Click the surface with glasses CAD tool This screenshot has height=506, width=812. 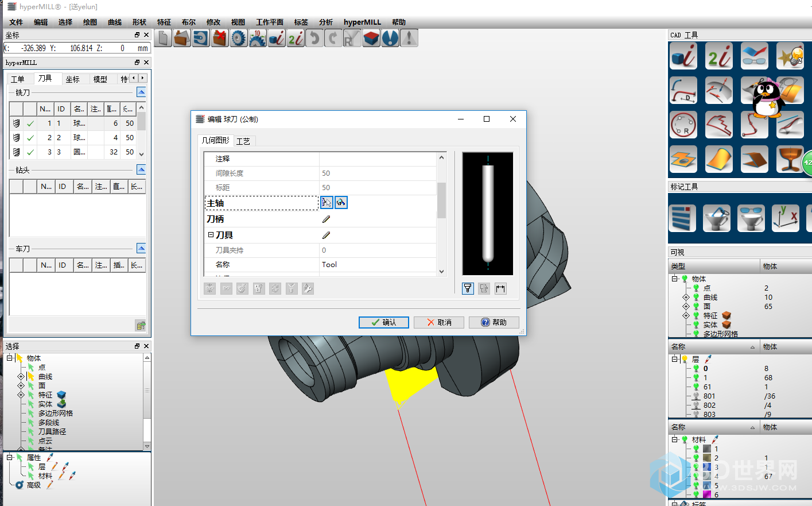755,56
